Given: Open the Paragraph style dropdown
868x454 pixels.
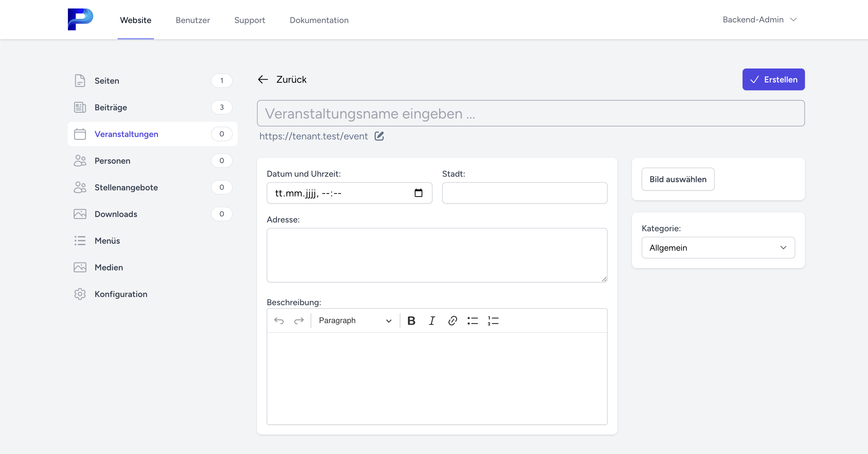Looking at the screenshot, I should [x=355, y=321].
